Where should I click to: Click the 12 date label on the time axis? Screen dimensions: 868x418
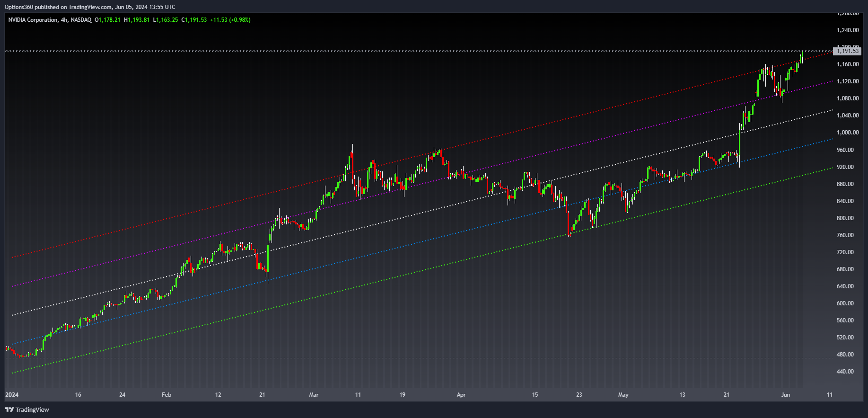click(x=218, y=395)
